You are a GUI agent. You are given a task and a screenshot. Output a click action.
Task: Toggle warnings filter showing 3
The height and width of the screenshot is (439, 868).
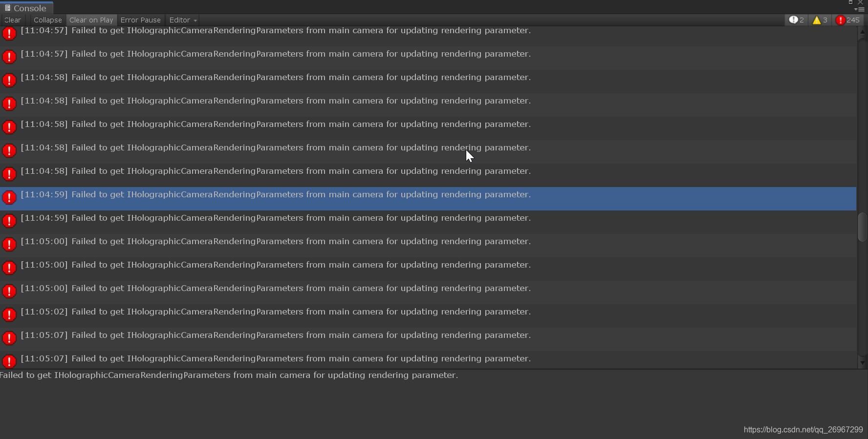pyautogui.click(x=820, y=20)
